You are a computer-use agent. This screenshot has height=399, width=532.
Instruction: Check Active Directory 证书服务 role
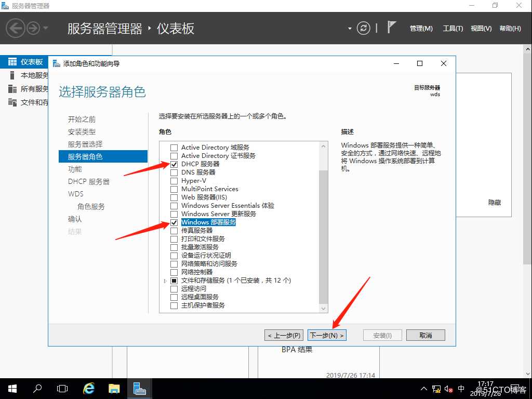coord(174,156)
